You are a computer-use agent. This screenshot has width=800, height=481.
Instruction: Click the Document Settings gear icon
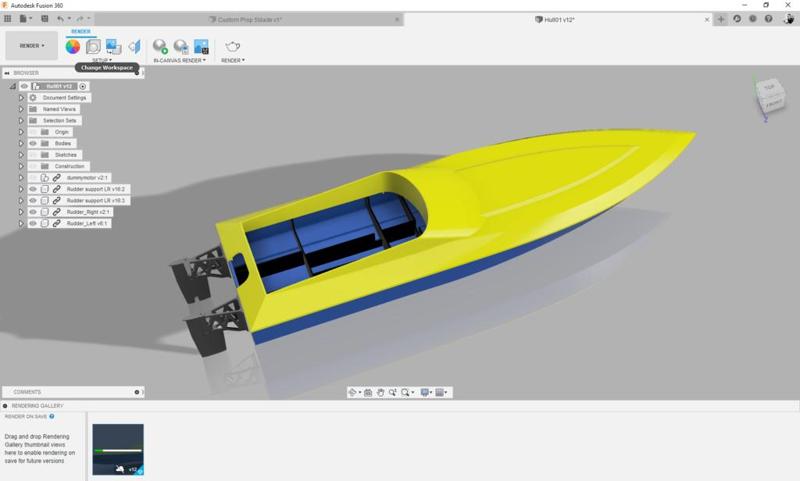coord(33,97)
